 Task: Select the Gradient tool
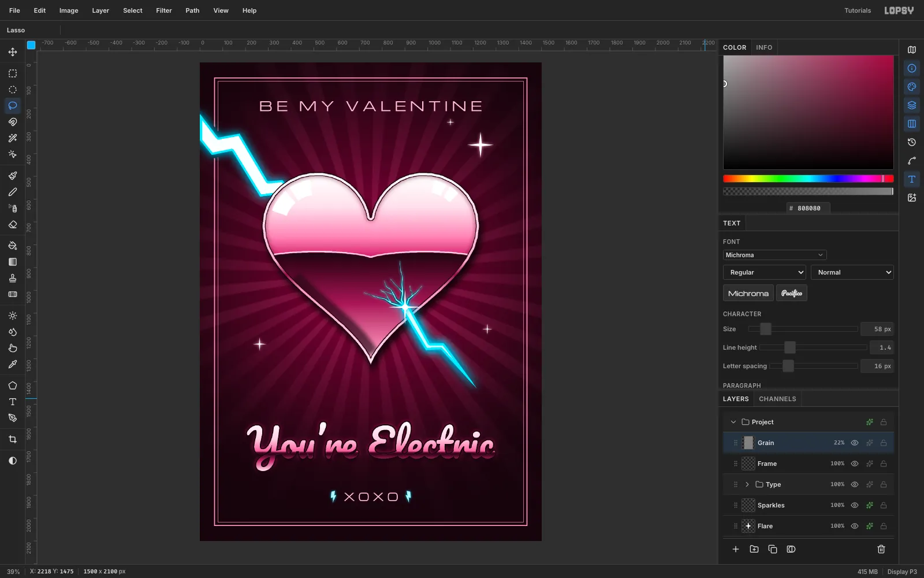13,262
